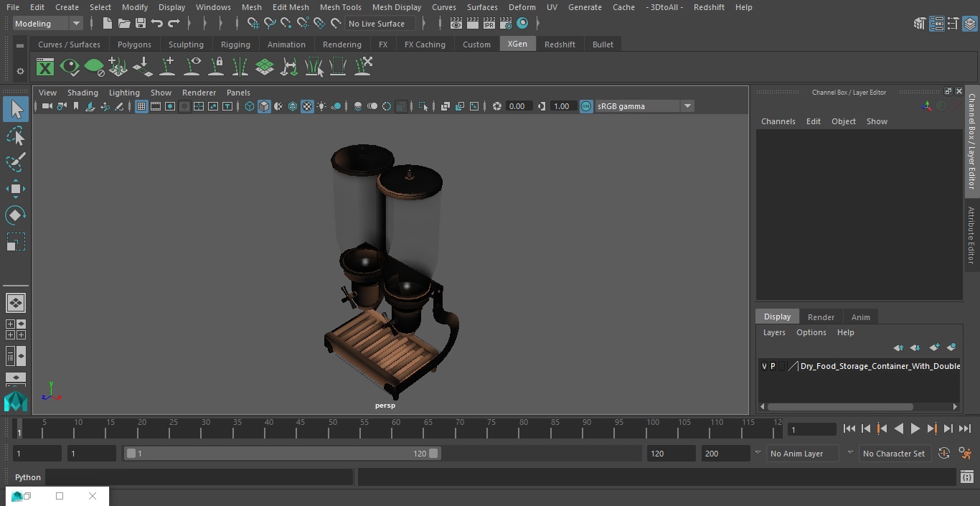Open the Mesh Tools menu
The image size is (980, 506).
[340, 7]
